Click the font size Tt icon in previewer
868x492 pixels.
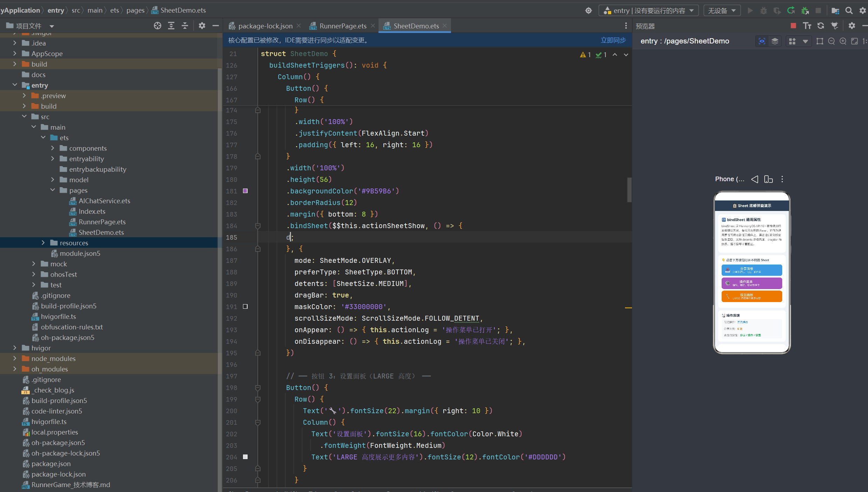tap(807, 26)
